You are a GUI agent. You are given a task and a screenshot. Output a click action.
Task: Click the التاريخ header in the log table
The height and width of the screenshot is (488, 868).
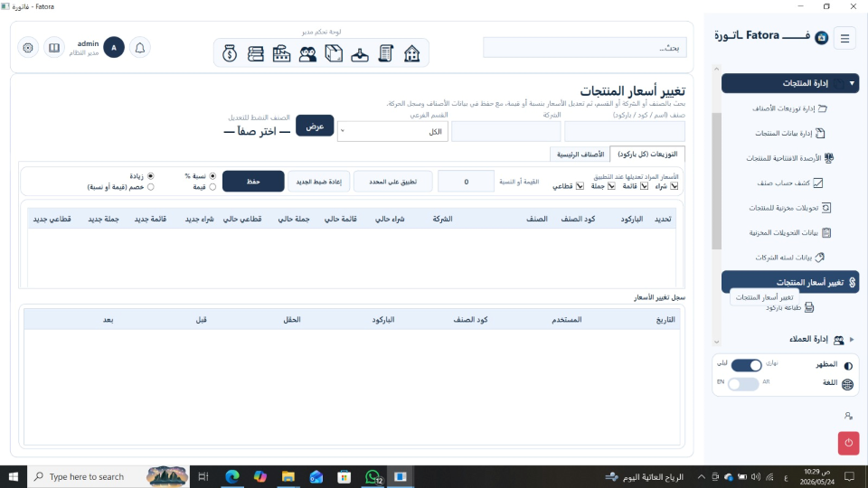pos(665,320)
